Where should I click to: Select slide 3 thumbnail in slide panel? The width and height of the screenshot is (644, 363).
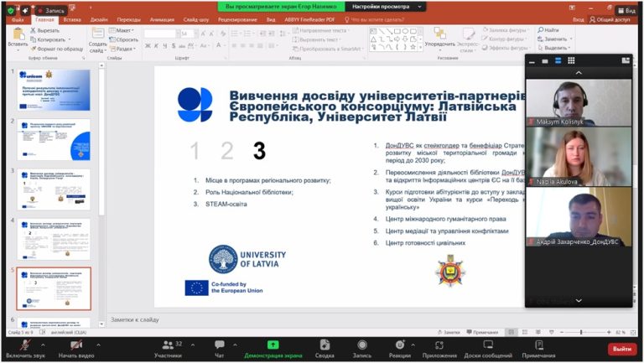(x=54, y=189)
